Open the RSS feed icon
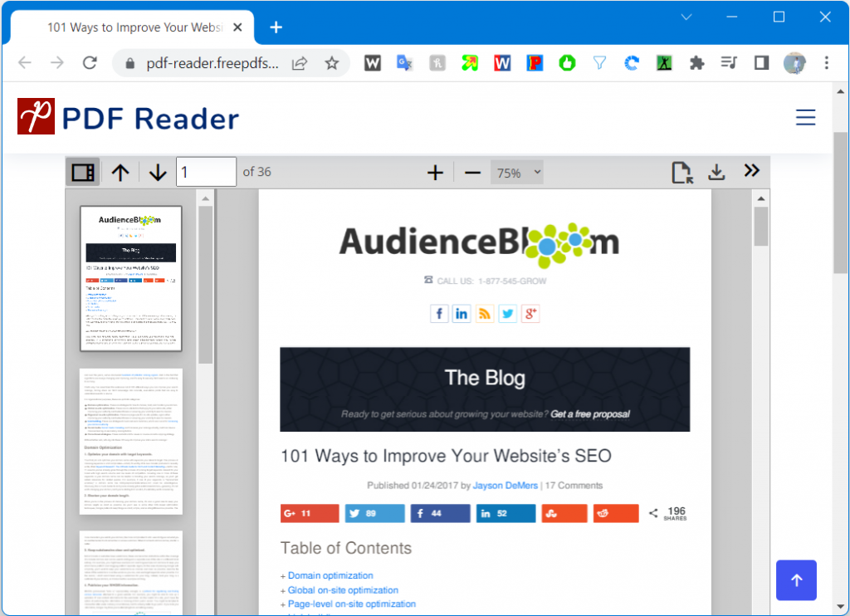Image resolution: width=850 pixels, height=616 pixels. [485, 314]
